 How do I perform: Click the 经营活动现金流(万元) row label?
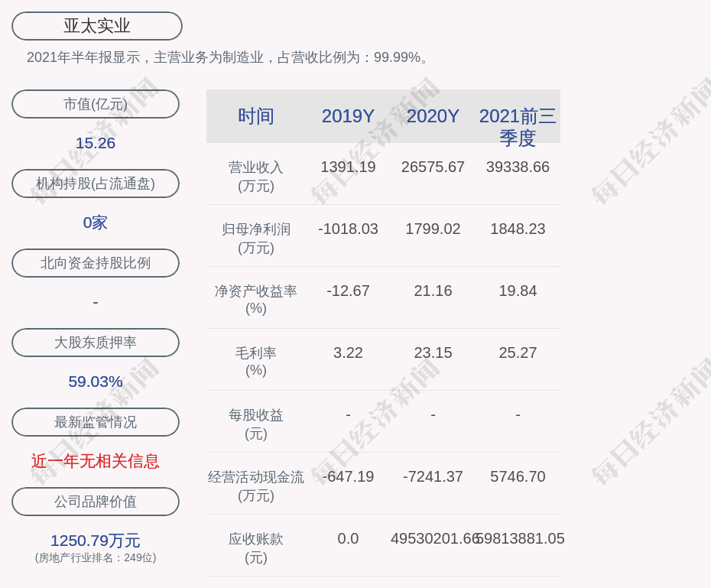point(256,486)
